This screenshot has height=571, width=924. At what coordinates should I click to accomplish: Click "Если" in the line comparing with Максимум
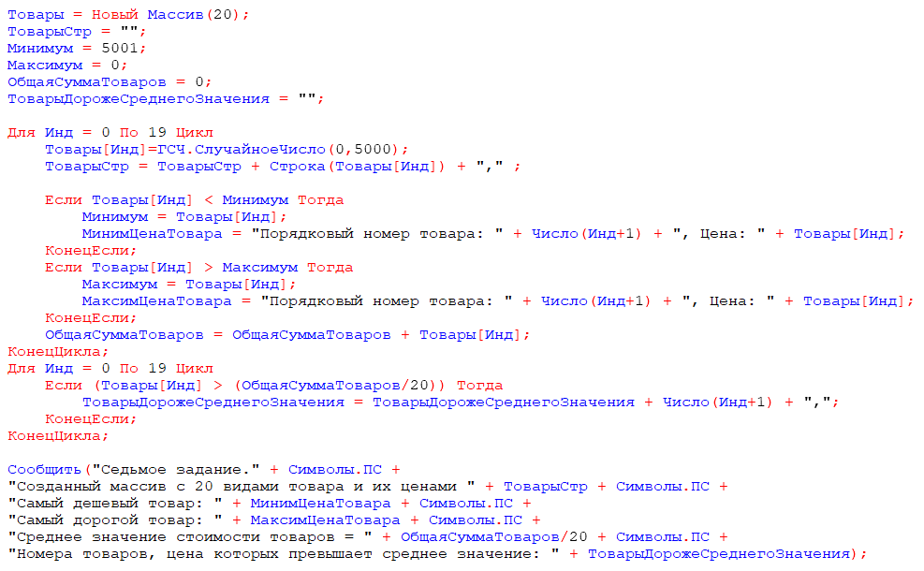point(63,268)
